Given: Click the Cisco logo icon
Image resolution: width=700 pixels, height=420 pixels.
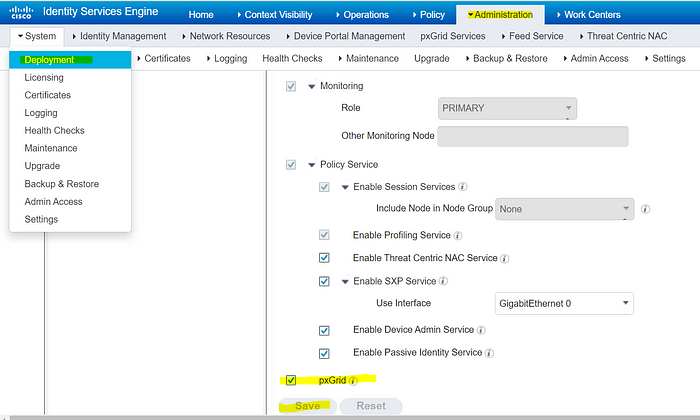Looking at the screenshot, I should [x=21, y=12].
